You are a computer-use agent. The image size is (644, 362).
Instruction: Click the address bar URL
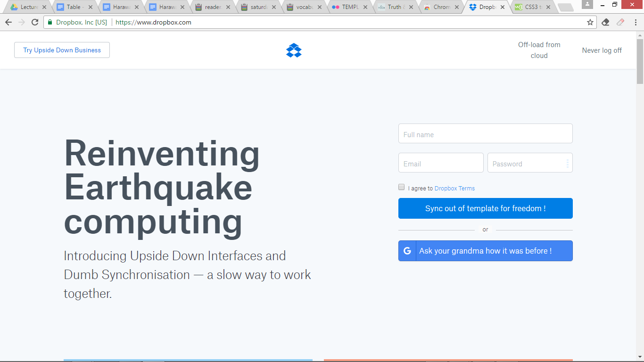(x=153, y=22)
